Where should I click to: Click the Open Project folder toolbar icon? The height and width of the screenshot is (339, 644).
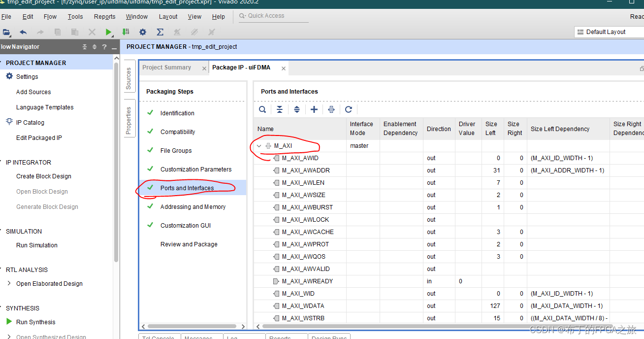click(x=6, y=32)
